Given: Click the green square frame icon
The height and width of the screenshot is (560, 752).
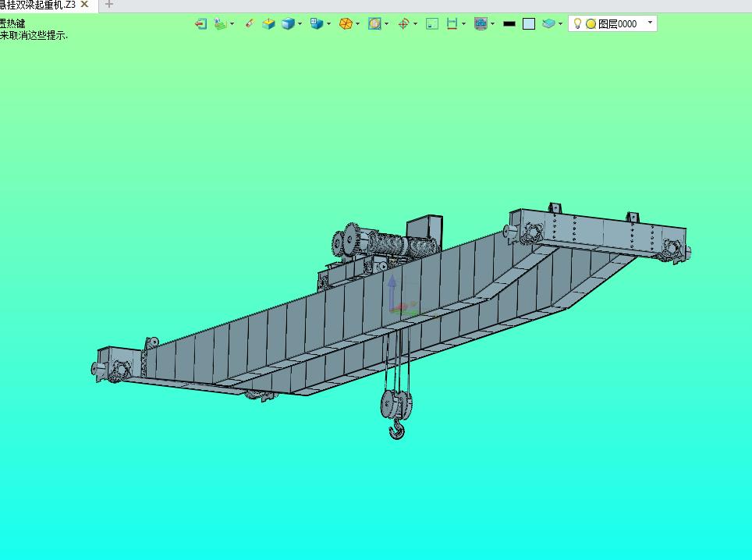Looking at the screenshot, I should point(432,23).
